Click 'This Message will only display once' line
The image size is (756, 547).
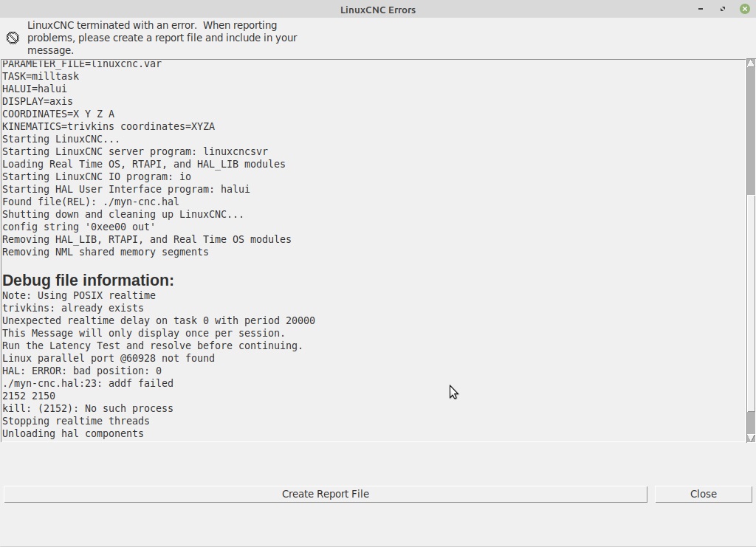pos(144,333)
